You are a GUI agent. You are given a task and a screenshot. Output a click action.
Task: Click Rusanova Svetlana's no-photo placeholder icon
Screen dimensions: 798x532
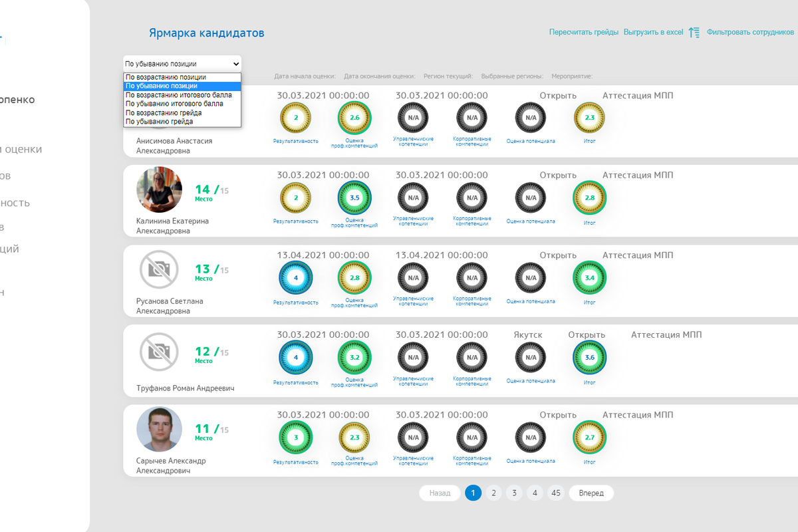(159, 269)
